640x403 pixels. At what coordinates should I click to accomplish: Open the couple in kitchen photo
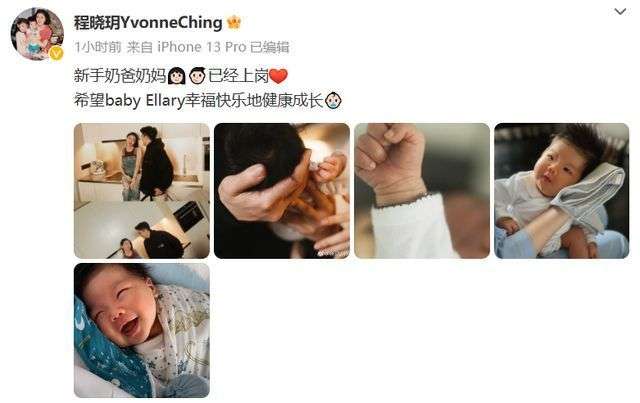click(x=142, y=191)
